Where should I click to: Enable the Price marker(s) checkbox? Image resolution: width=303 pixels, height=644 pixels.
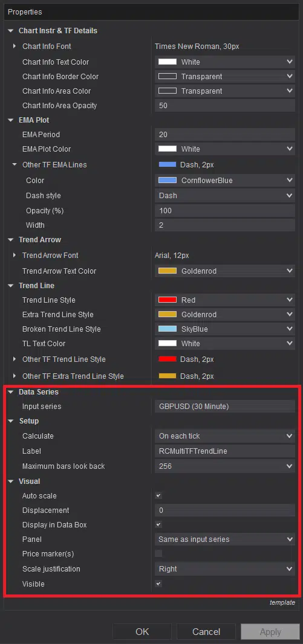158,553
